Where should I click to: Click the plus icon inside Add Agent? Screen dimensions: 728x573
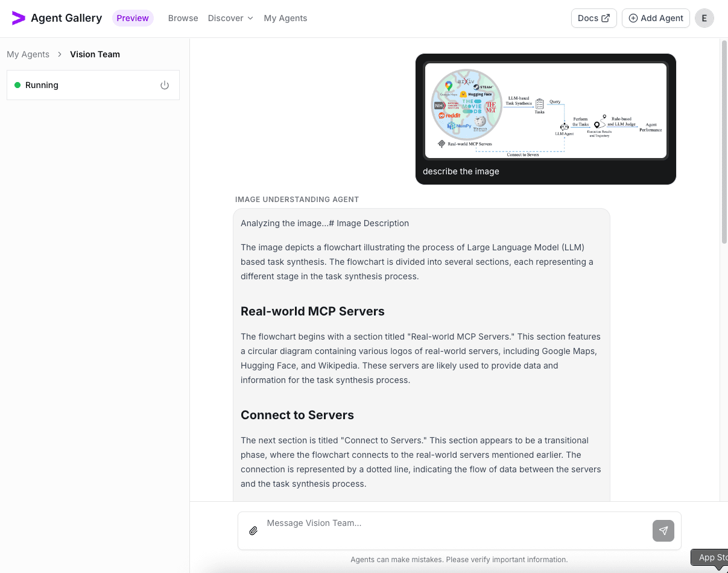634,18
